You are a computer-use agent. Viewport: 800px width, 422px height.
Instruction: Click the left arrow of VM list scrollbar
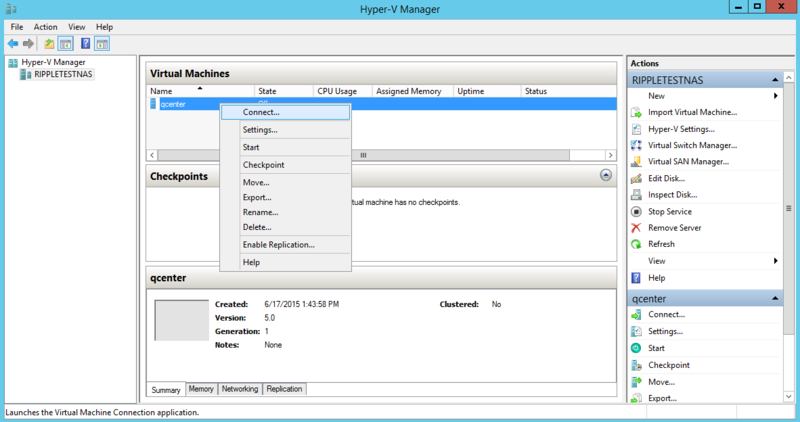tap(152, 155)
